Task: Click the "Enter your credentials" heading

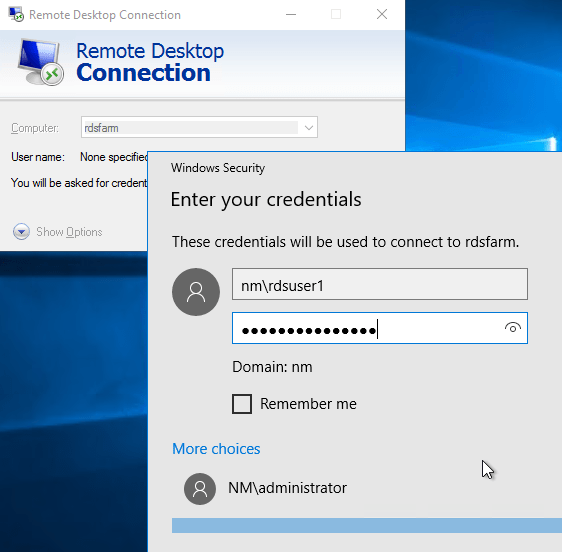Action: (x=266, y=199)
